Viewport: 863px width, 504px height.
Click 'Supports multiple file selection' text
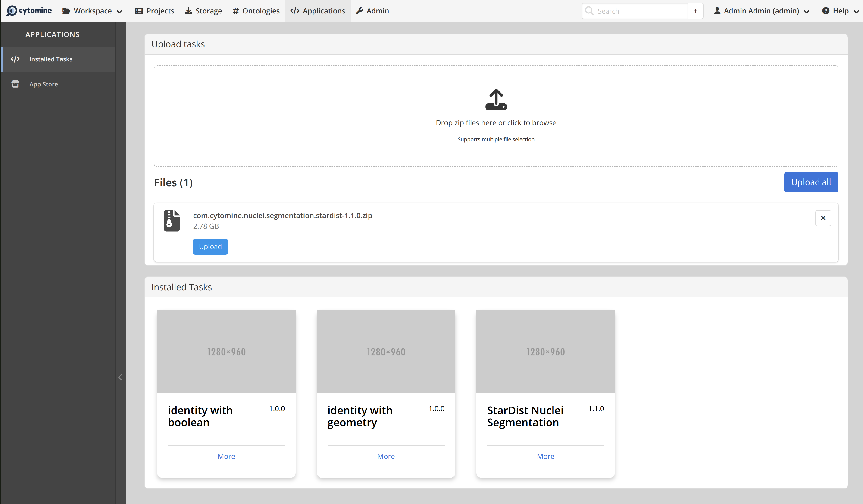pyautogui.click(x=496, y=139)
